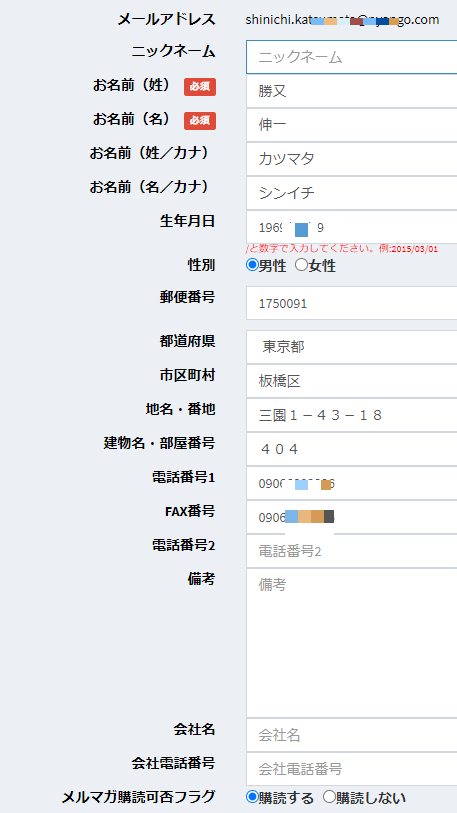Screen dimensions: 457x813
Task: Focus the 電話番号1 input field
Action: pos(352,483)
